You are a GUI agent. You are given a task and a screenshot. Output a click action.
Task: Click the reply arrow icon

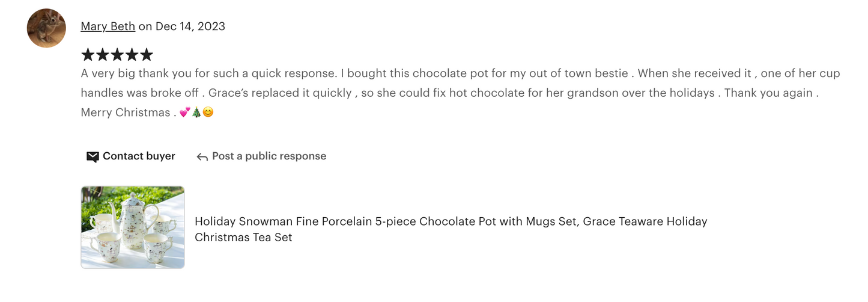[x=202, y=157]
